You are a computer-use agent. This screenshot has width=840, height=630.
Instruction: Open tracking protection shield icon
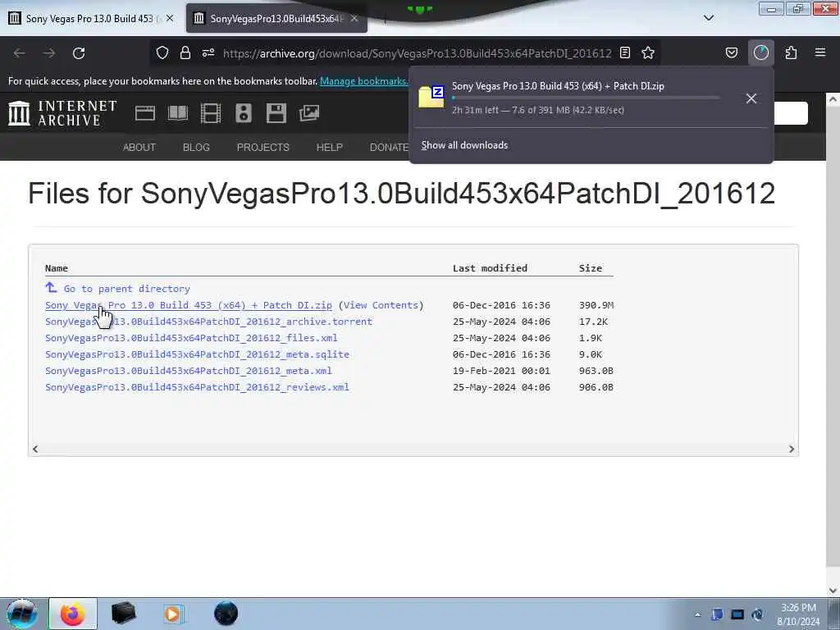click(162, 52)
